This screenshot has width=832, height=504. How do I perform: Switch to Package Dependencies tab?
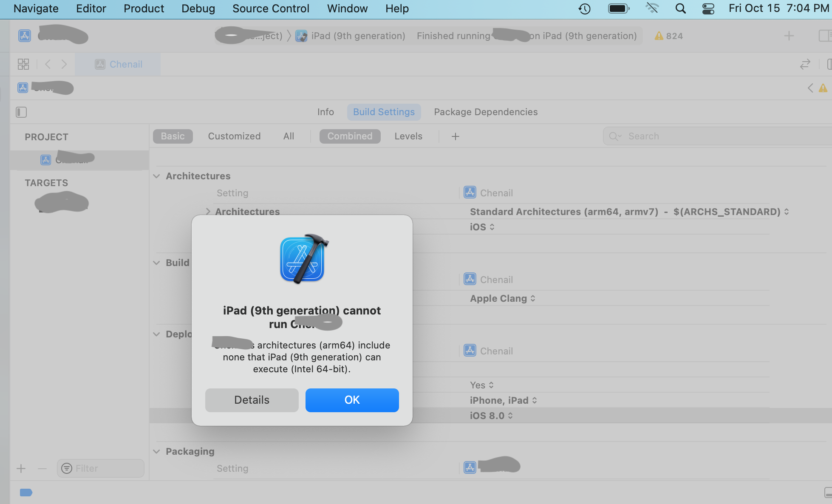click(x=486, y=112)
